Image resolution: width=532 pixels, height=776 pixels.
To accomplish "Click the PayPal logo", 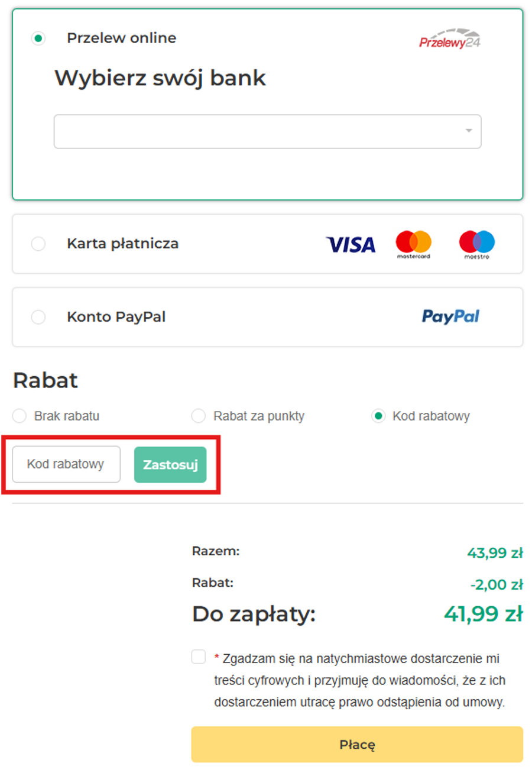I will pos(450,317).
